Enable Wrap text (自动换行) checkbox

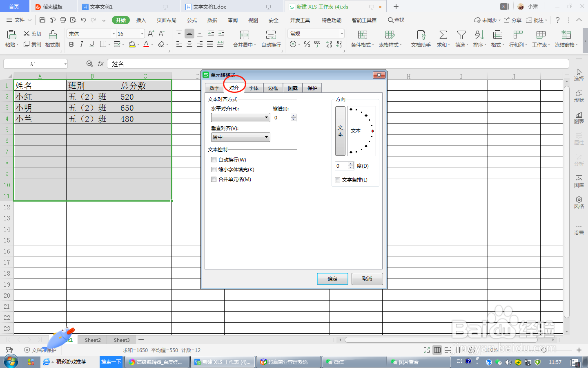(214, 160)
